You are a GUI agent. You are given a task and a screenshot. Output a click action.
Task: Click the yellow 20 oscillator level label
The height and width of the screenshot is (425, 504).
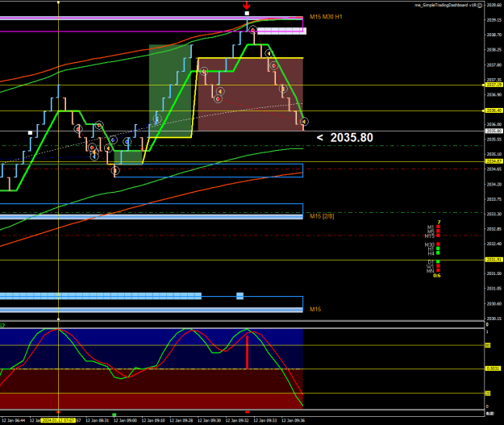click(x=488, y=394)
